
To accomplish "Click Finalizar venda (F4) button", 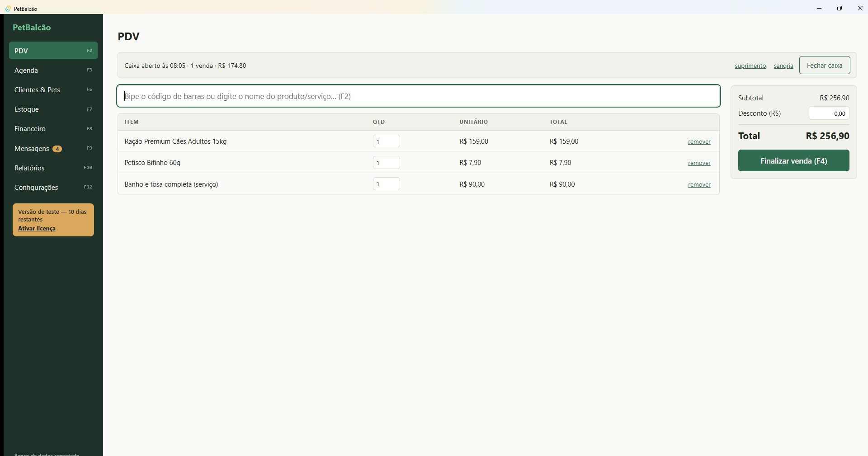I will [x=793, y=160].
